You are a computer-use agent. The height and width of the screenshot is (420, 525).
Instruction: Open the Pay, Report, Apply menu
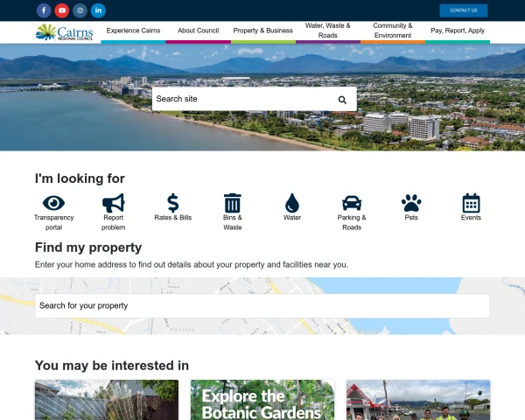(x=458, y=31)
